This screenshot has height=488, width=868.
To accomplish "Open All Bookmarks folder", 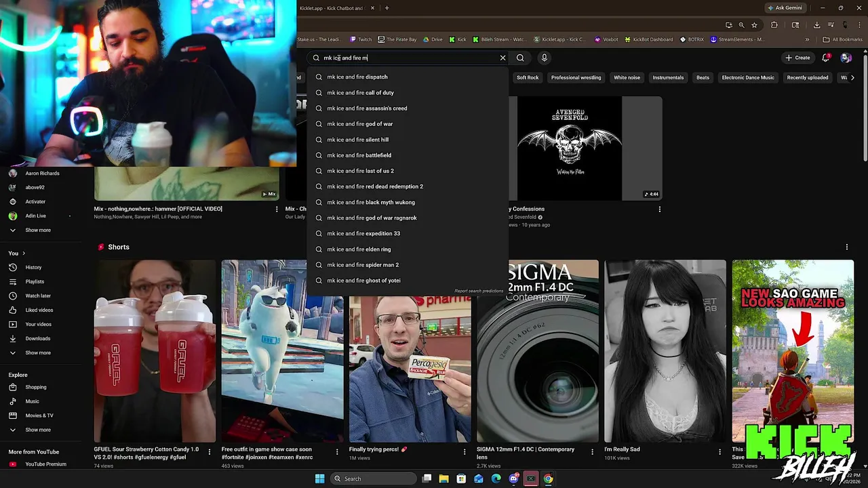I will pos(842,39).
